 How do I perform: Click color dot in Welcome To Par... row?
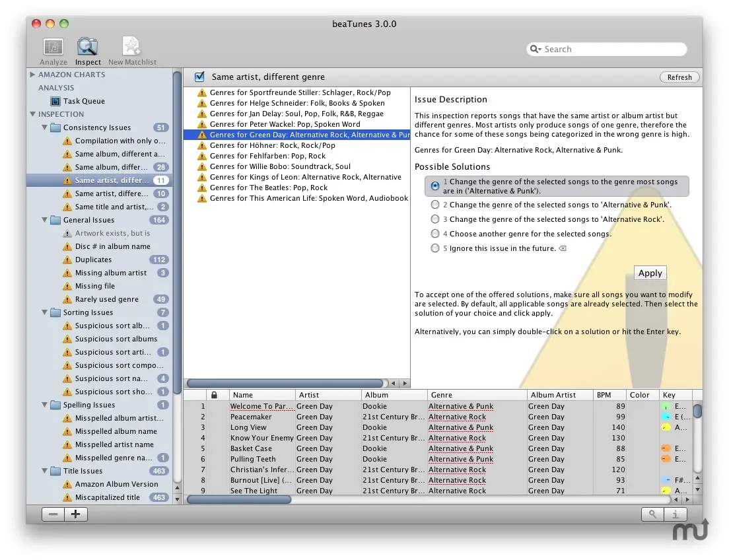coord(666,407)
